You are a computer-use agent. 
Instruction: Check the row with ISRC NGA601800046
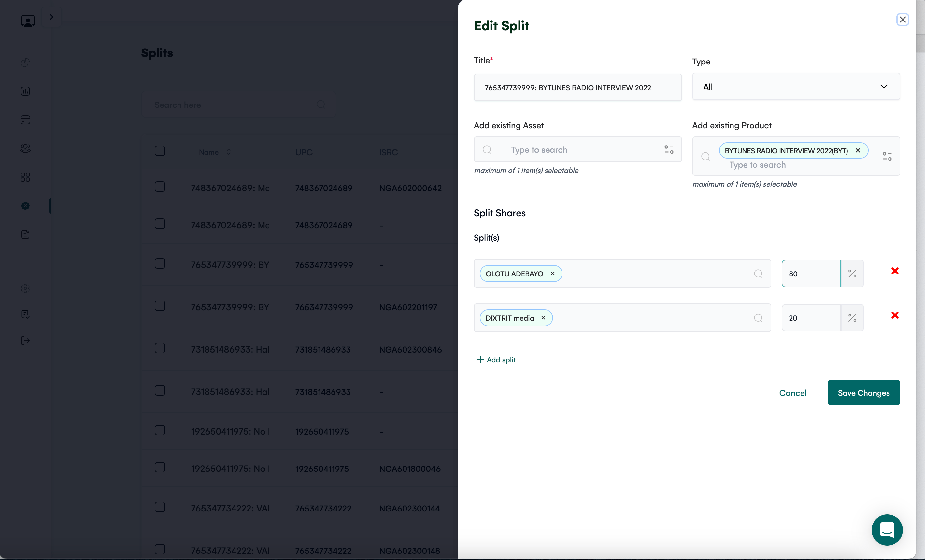(x=160, y=467)
